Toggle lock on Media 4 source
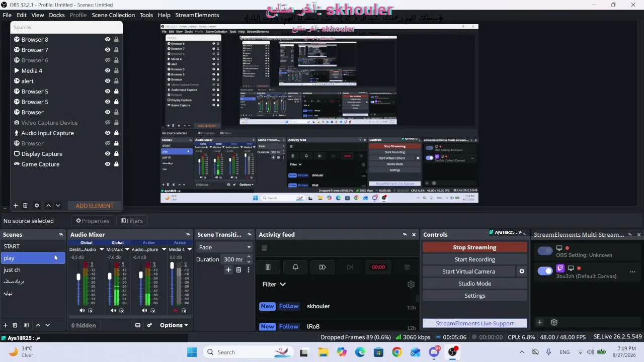Screen dimensions: 644x362 (116, 70)
